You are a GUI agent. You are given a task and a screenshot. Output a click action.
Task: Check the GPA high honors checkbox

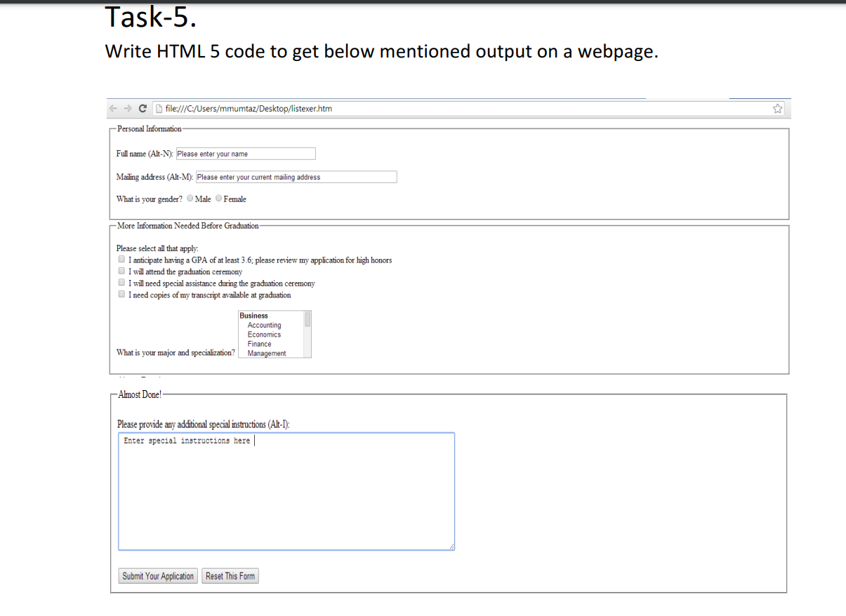(121, 259)
